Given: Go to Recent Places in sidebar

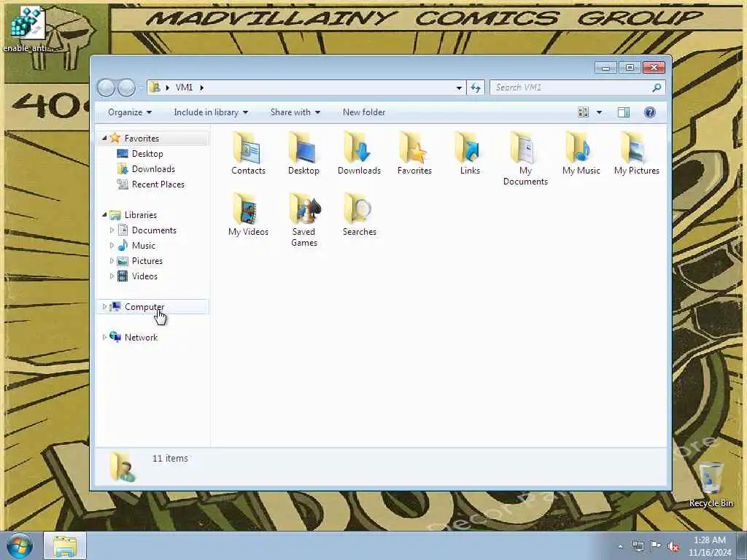Looking at the screenshot, I should (150, 184).
